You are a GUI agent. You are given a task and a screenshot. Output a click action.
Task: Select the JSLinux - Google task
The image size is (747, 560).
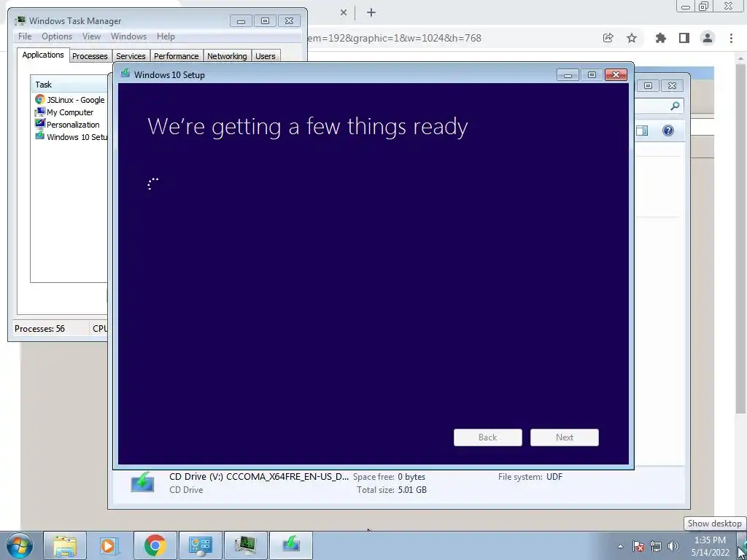click(71, 100)
